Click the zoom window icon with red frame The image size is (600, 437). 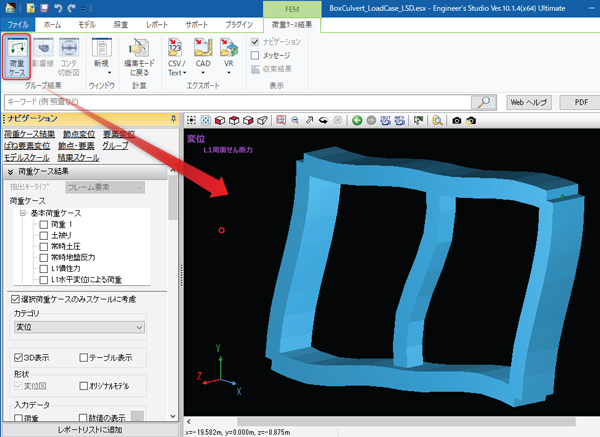[281, 121]
